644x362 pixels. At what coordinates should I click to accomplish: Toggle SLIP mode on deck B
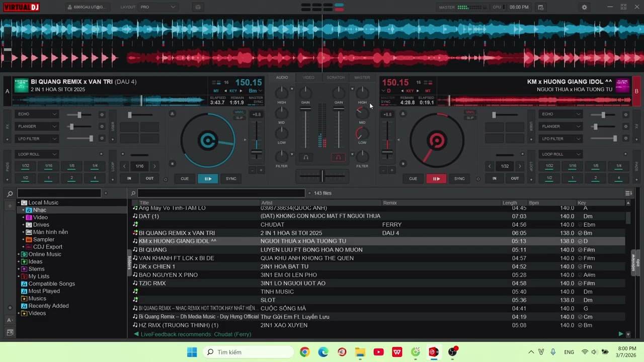pyautogui.click(x=470, y=118)
